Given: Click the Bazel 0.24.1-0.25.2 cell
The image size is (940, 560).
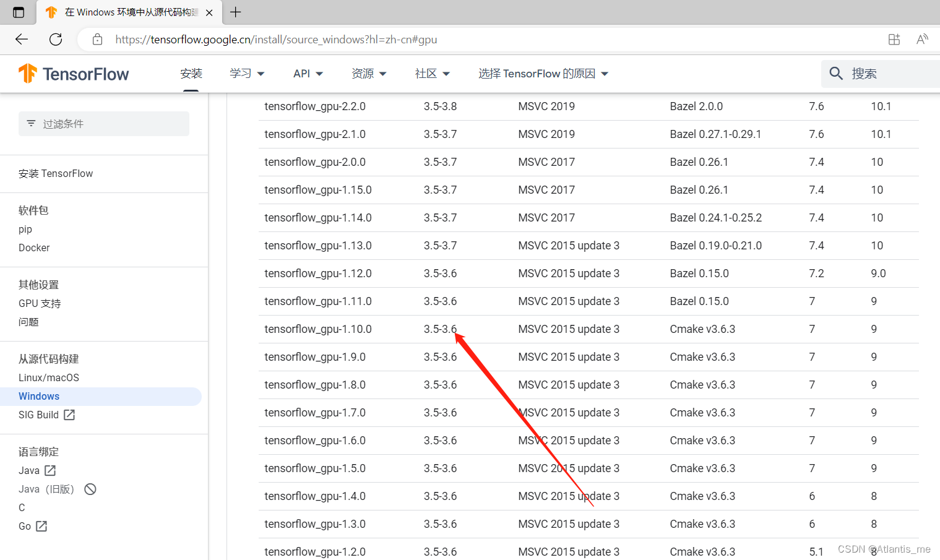Looking at the screenshot, I should click(716, 218).
